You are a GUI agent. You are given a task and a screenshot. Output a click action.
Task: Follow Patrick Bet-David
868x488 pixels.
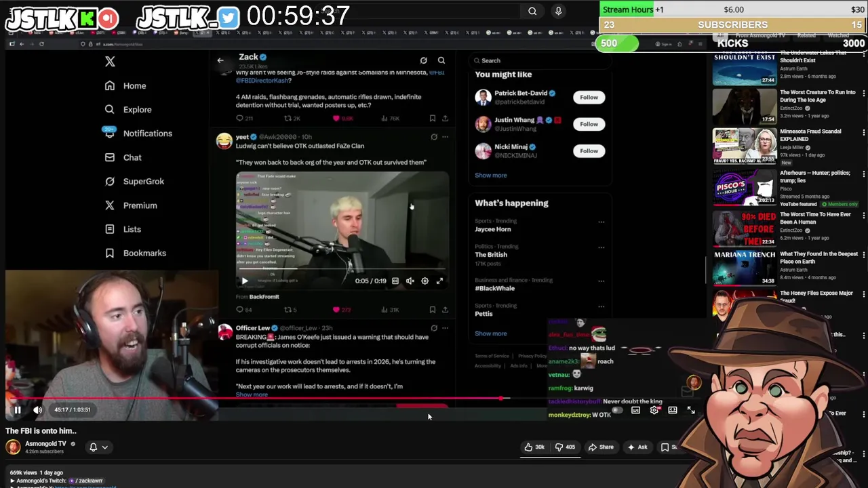pyautogui.click(x=589, y=98)
